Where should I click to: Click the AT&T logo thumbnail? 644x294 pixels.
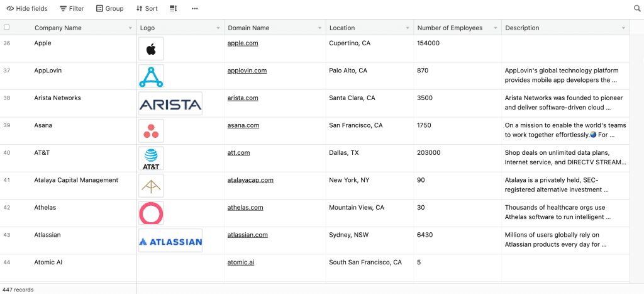[x=151, y=158]
